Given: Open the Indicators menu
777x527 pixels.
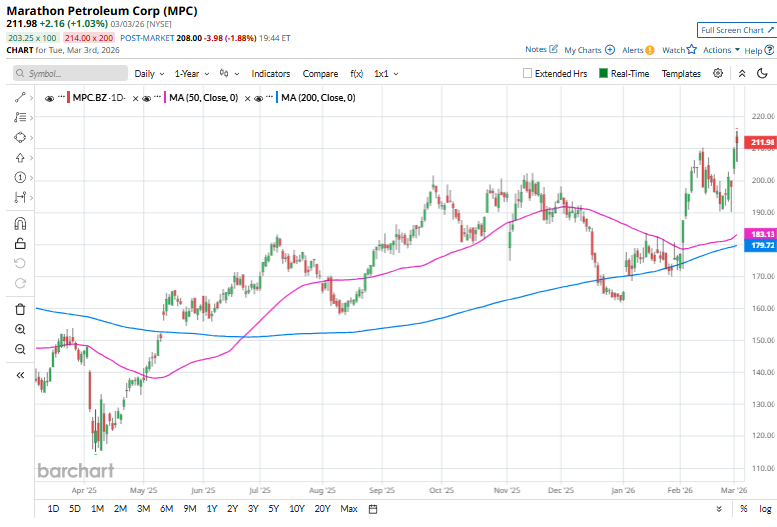Looking at the screenshot, I should point(271,73).
